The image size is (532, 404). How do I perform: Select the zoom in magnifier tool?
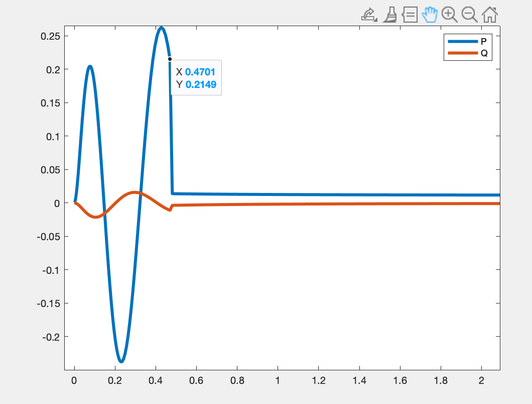(x=449, y=14)
